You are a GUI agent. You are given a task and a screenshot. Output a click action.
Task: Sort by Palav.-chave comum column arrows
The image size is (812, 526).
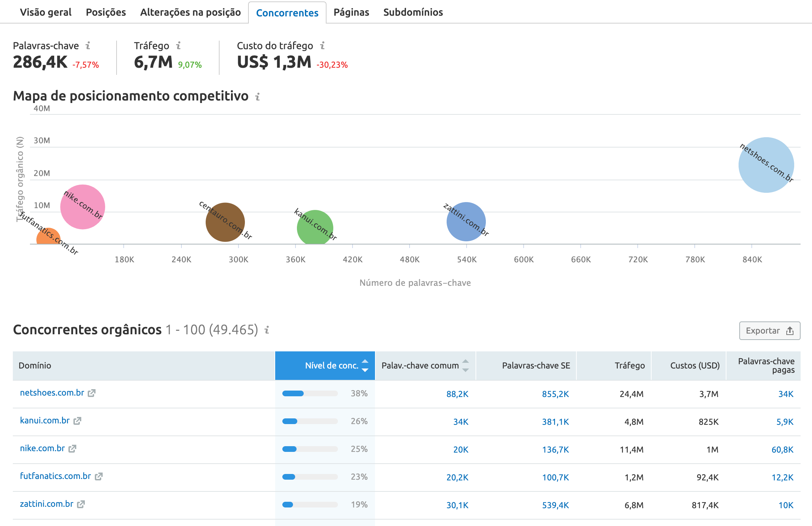tap(465, 366)
